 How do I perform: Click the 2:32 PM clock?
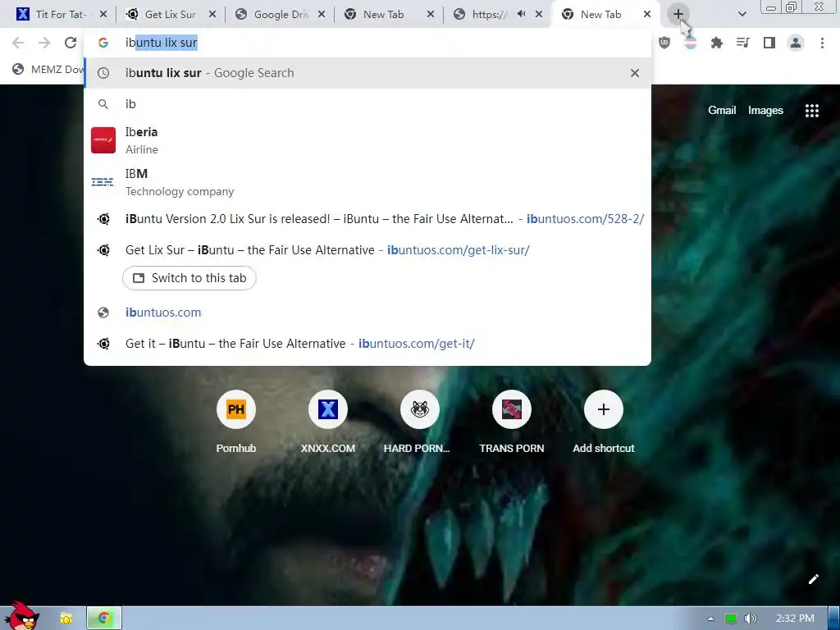pos(795,619)
